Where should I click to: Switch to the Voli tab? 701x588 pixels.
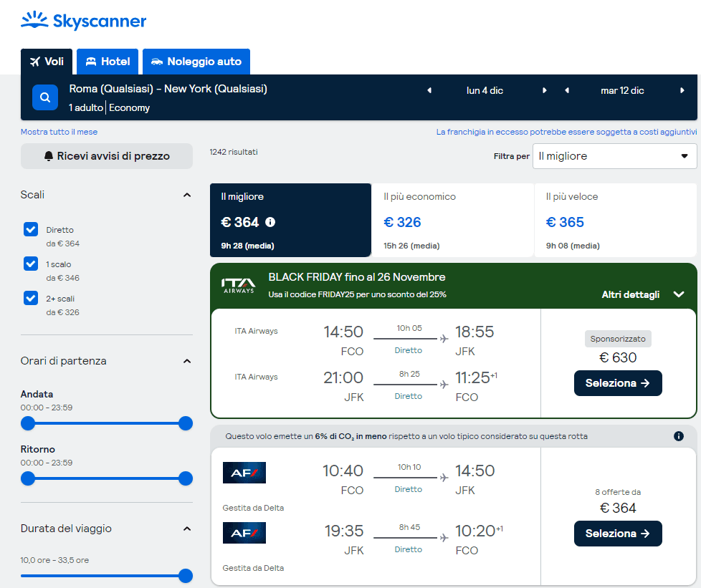(x=47, y=62)
